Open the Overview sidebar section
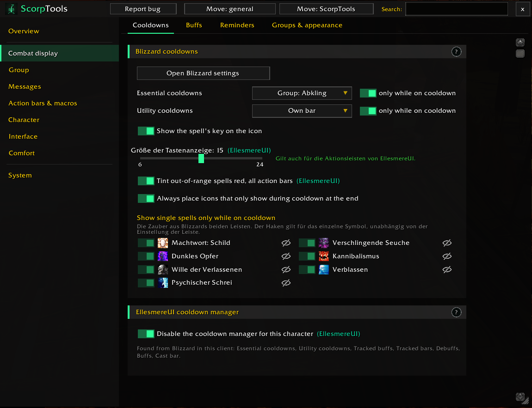The width and height of the screenshot is (532, 408). (24, 31)
